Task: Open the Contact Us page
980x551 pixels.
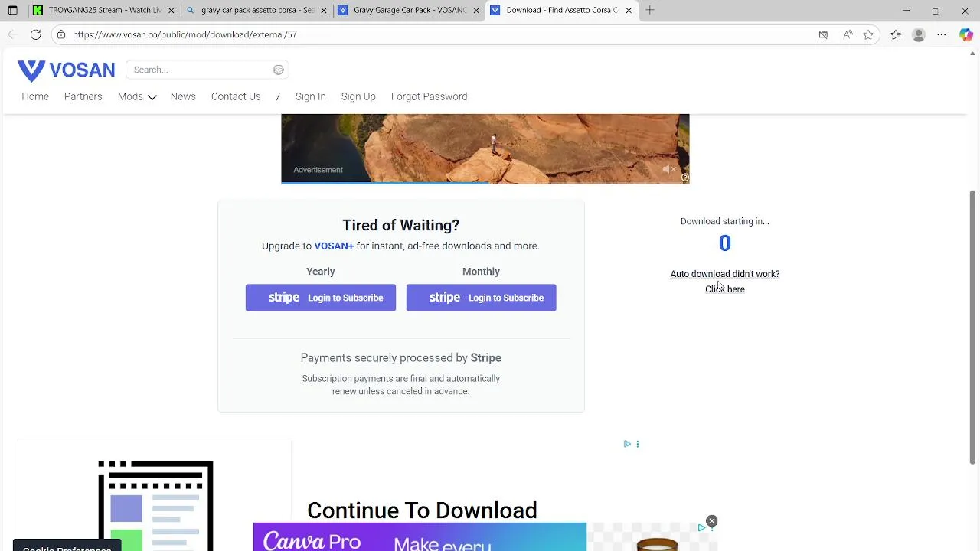Action: coord(236,96)
